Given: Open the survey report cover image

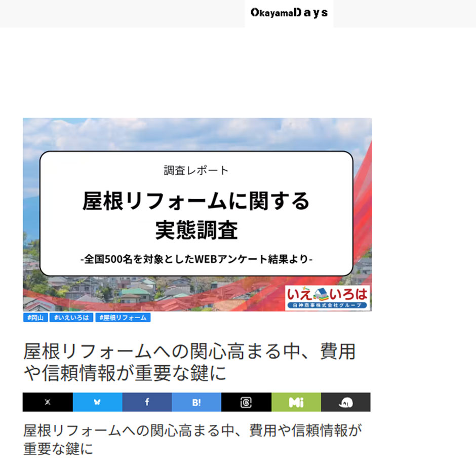Looking at the screenshot, I should pos(197,214).
